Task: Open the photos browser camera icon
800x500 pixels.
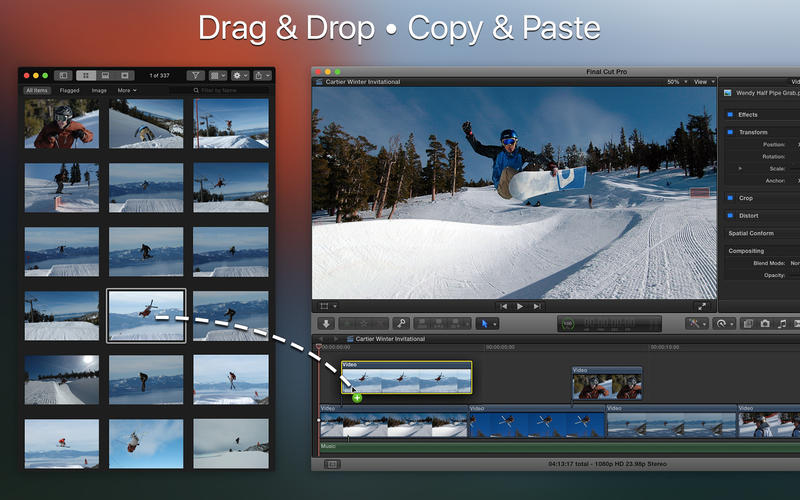Action: click(x=765, y=324)
